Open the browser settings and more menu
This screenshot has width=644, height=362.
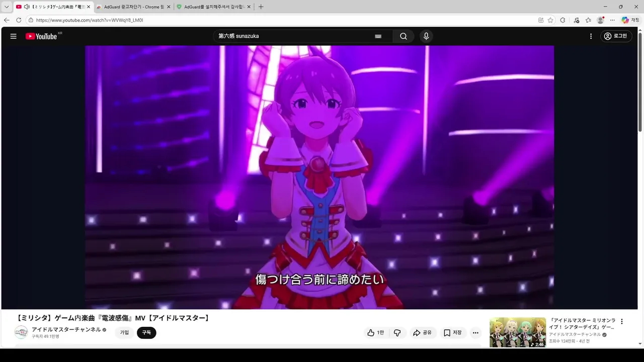pyautogui.click(x=612, y=20)
